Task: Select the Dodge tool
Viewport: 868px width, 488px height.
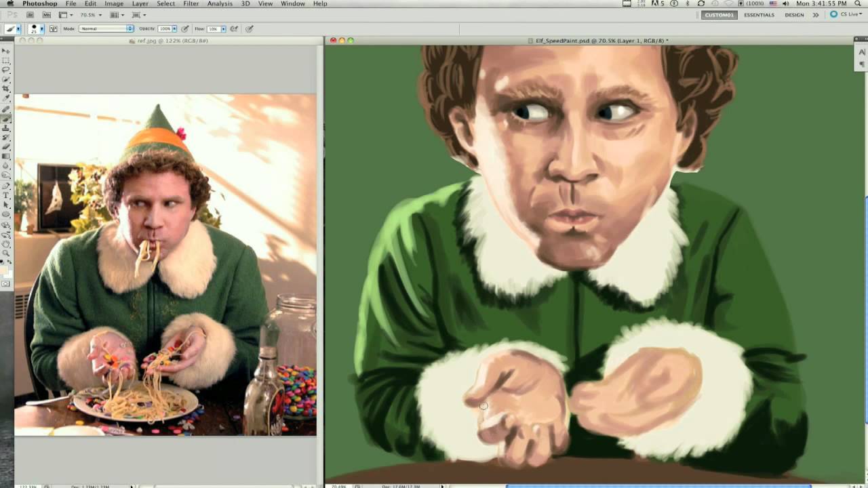Action: tap(6, 175)
